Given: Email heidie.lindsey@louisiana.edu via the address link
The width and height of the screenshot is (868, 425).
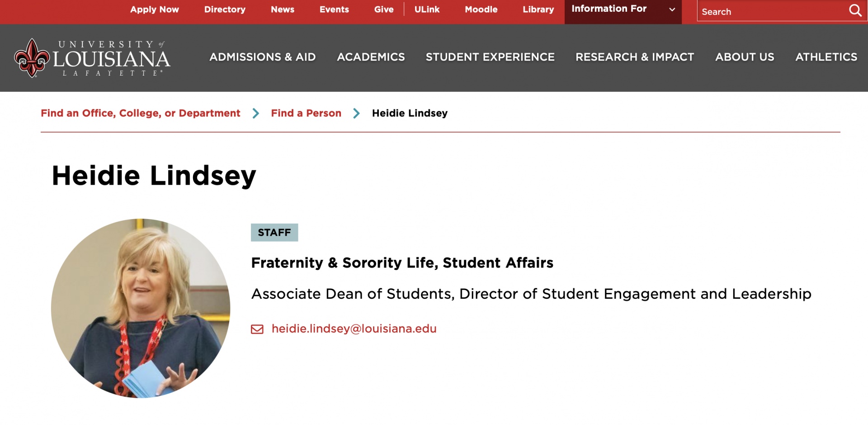Looking at the screenshot, I should (354, 329).
